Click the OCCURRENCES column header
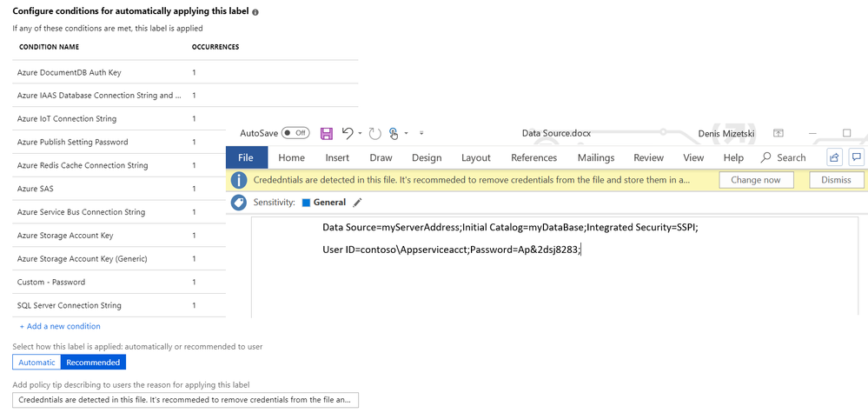The image size is (868, 413). pyautogui.click(x=215, y=47)
